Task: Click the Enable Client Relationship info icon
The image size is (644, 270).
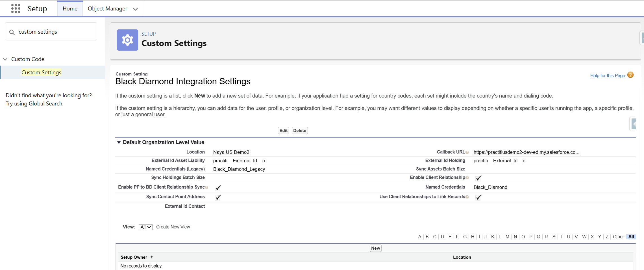Action: pyautogui.click(x=467, y=178)
